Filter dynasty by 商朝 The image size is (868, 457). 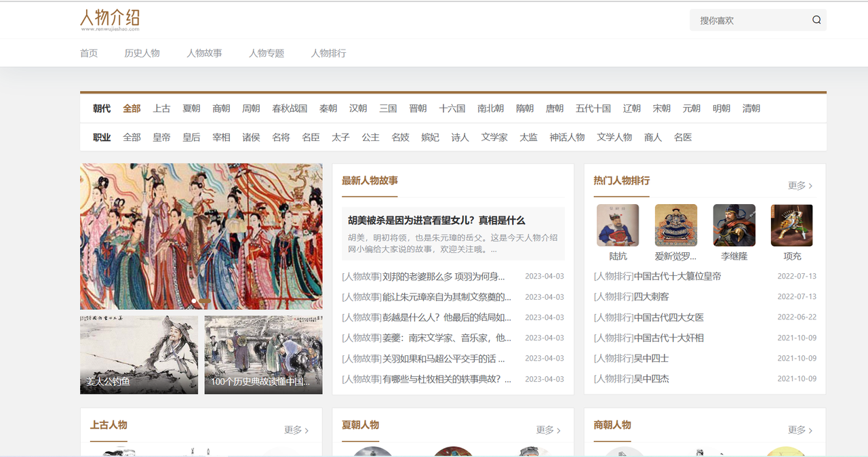point(221,108)
